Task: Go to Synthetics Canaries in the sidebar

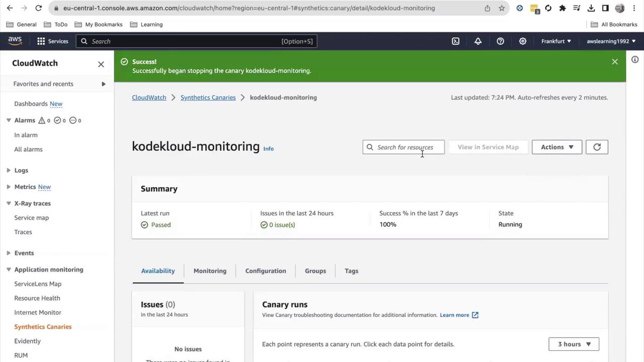Action: click(x=43, y=327)
